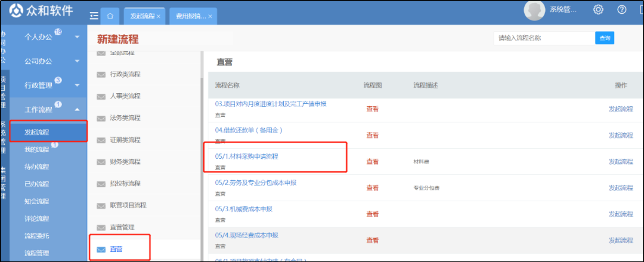Click envelope icon beside 证照类流程
This screenshot has width=644, height=262.
[x=101, y=140]
